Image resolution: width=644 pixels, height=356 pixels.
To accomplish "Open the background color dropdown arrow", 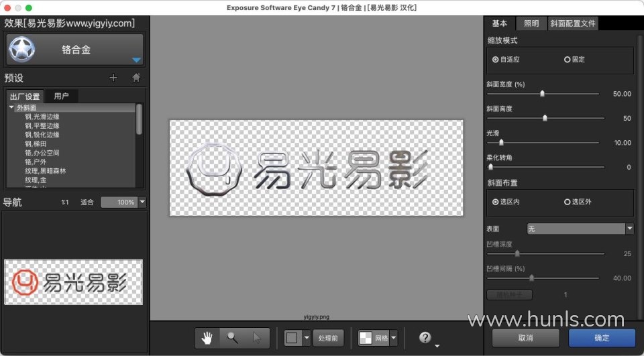I will pyautogui.click(x=307, y=338).
